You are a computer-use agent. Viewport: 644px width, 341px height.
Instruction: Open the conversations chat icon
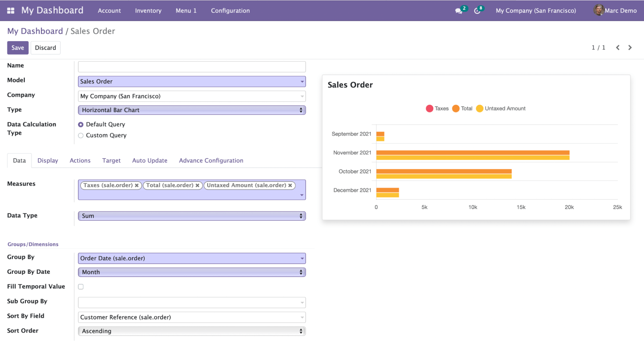(458, 11)
